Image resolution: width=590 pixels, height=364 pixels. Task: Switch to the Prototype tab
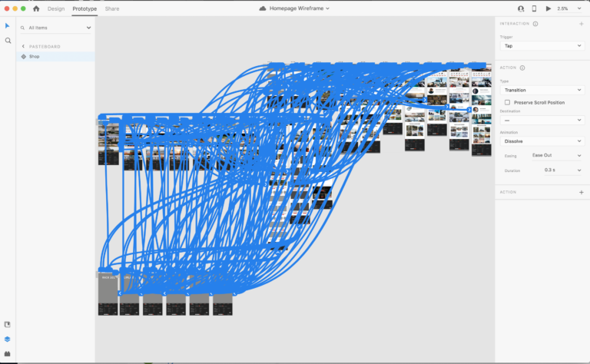pos(85,8)
